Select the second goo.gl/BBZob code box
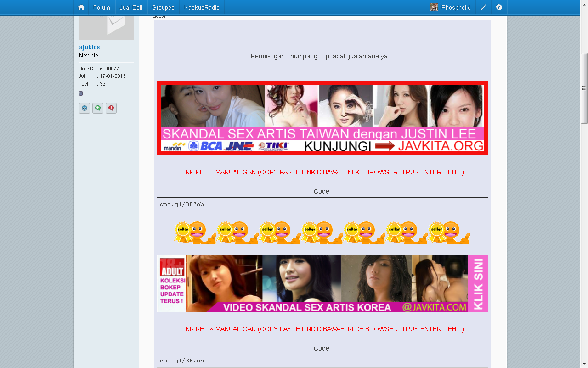 click(x=322, y=361)
